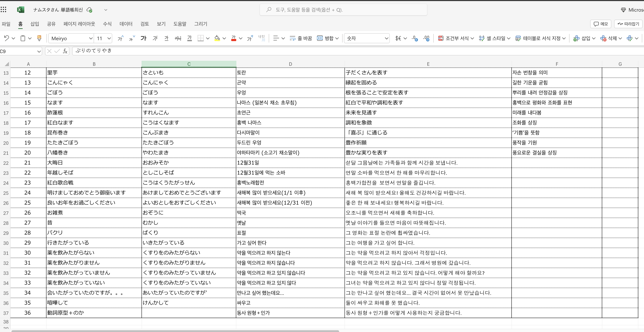644x332 pixels.
Task: Toggle strikethrough formatting
Action: (178, 38)
